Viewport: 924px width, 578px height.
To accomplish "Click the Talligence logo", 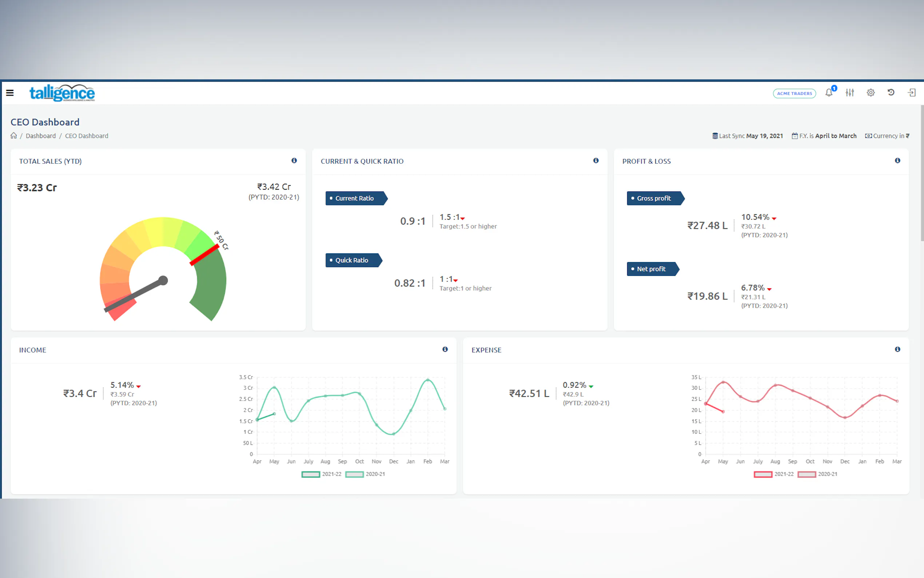I will [x=62, y=93].
